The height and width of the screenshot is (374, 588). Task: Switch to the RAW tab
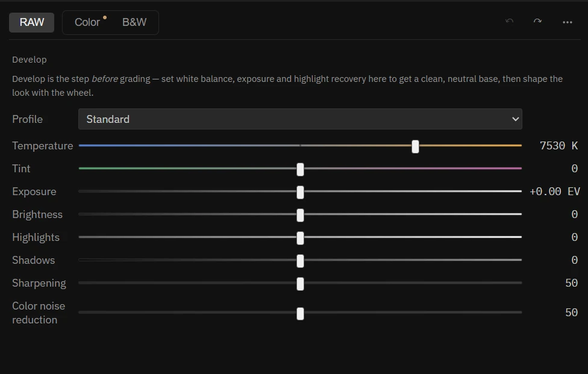(x=32, y=22)
